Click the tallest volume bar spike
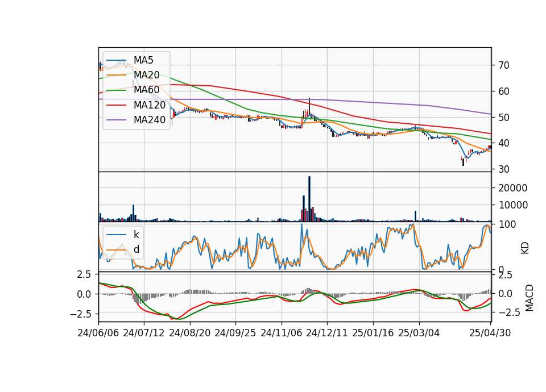This screenshot has width=546, height=392. [309, 199]
